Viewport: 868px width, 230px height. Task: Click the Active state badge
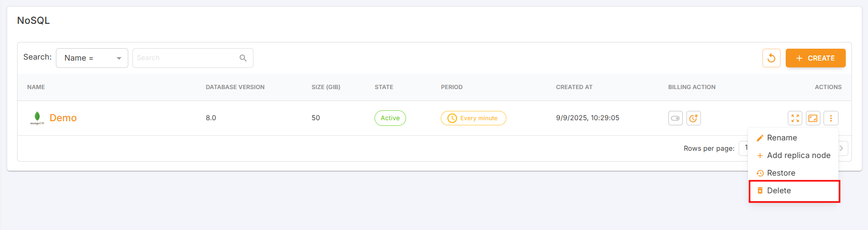tap(390, 118)
